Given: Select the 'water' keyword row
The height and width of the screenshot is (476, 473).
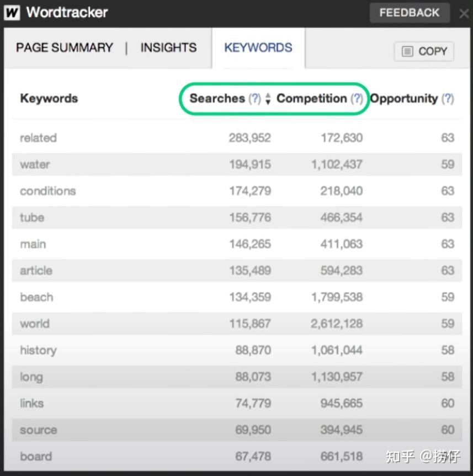Looking at the screenshot, I should tap(35, 165).
